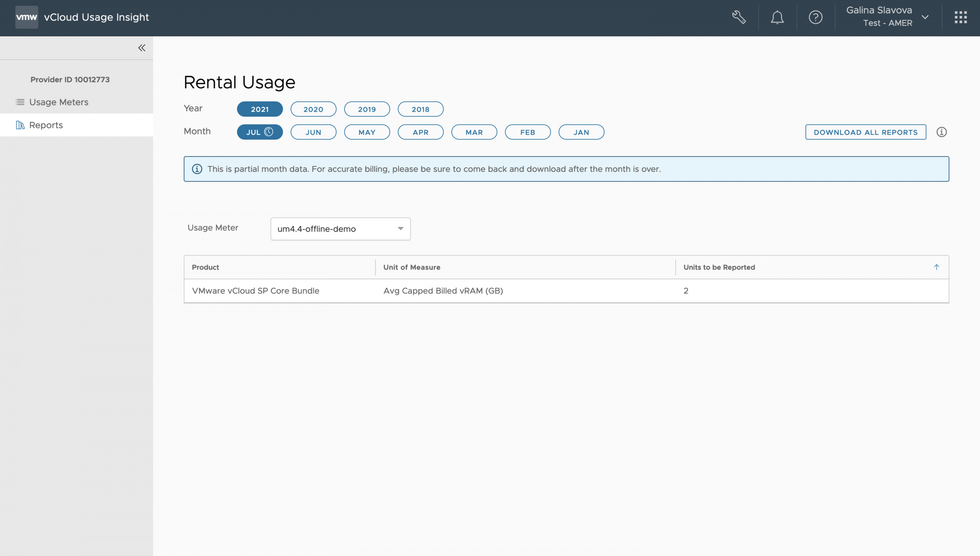
Task: Select the MAR month button
Action: [474, 132]
